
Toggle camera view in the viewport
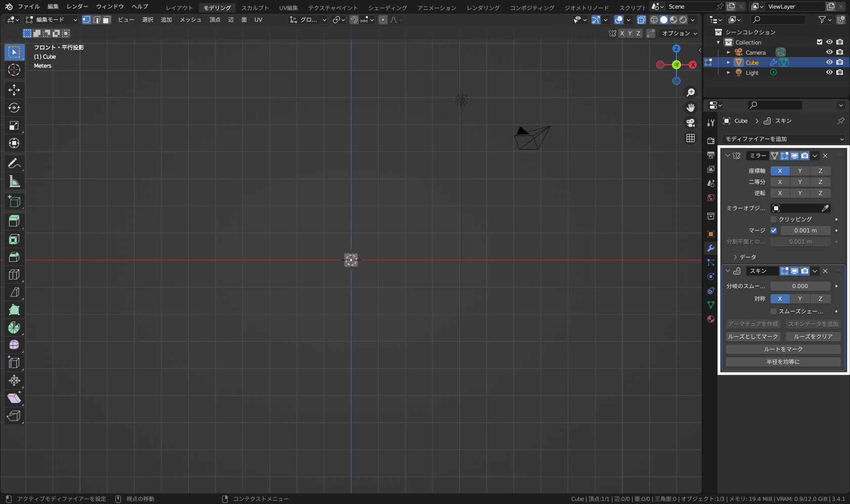[691, 123]
